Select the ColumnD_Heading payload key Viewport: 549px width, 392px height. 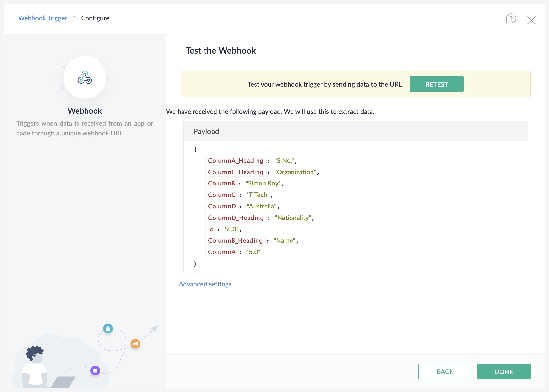coord(236,218)
